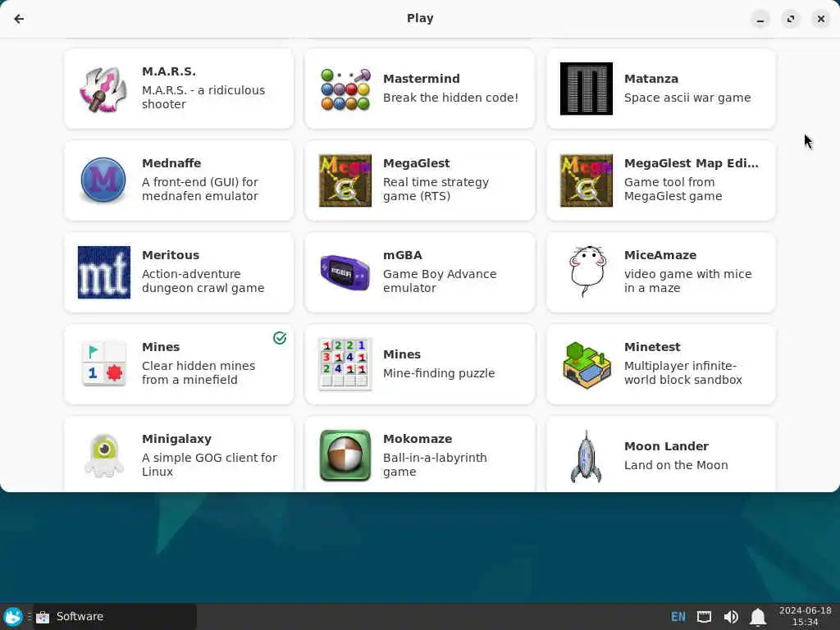This screenshot has width=840, height=630.
Task: Click the 'MegaGlest Map Edi...' truncated title
Action: 691,163
